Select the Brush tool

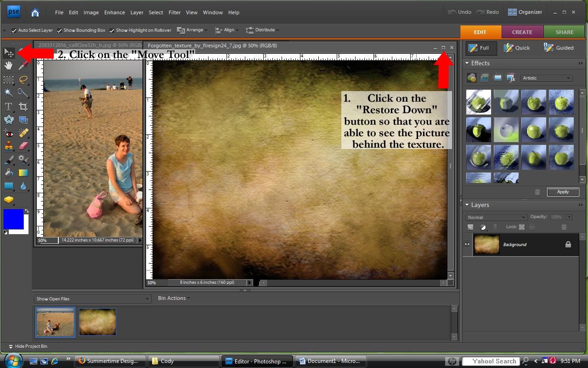point(9,160)
